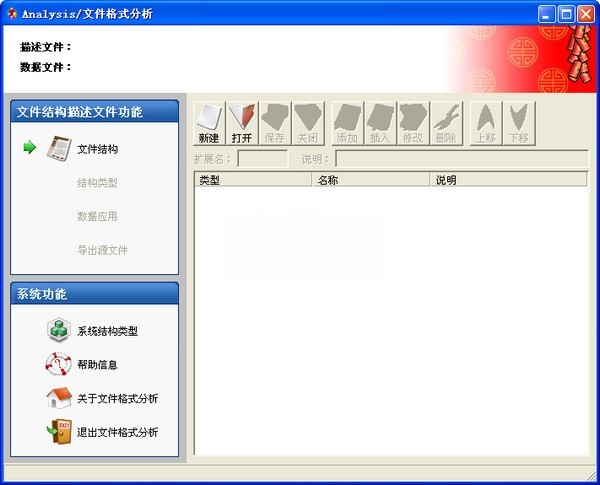Viewport: 600px width, 485px height.
Task: Select the 结构类型 menu entry
Action: coord(97,183)
